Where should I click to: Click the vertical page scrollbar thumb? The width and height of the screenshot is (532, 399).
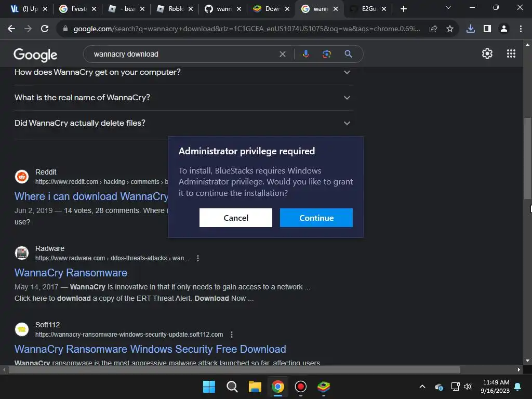pyautogui.click(x=527, y=158)
